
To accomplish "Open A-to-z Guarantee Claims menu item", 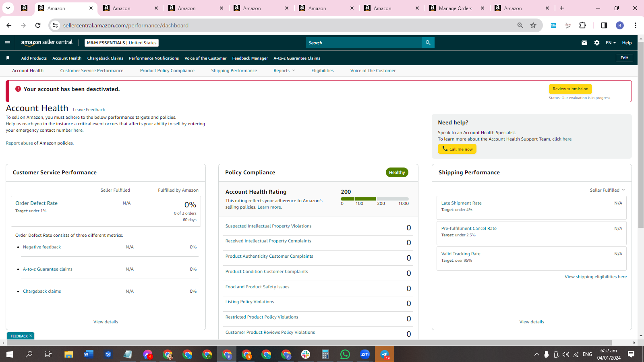I will click(x=297, y=58).
